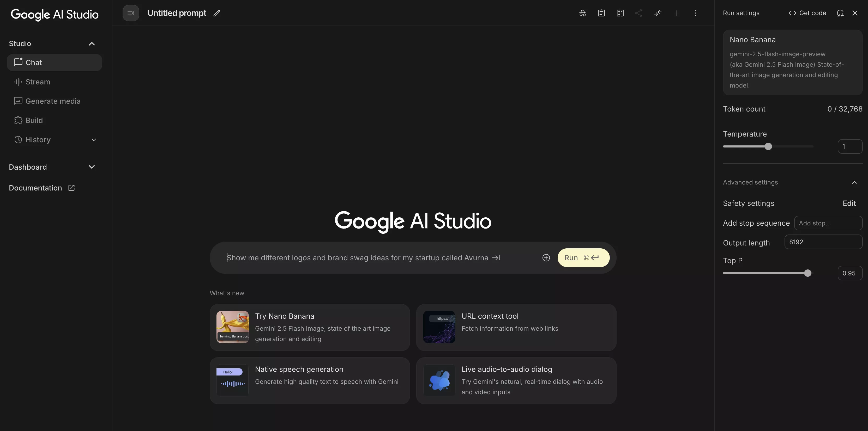This screenshot has height=431, width=868.
Task: Open the Documentation external link
Action: (x=42, y=188)
